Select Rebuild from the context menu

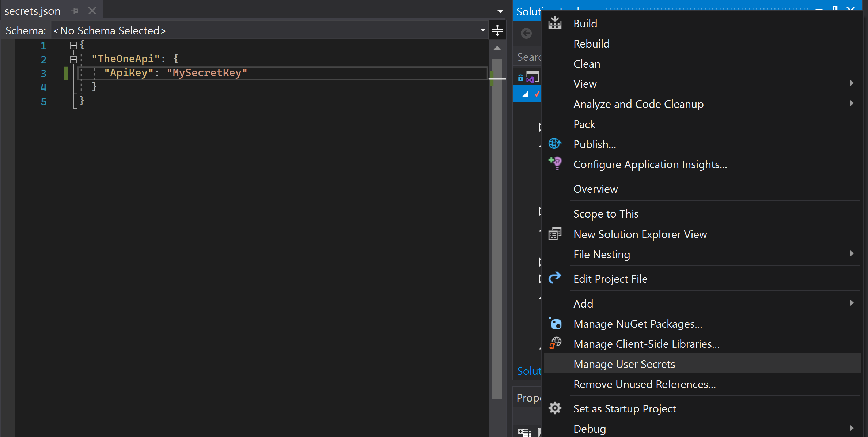coord(591,43)
